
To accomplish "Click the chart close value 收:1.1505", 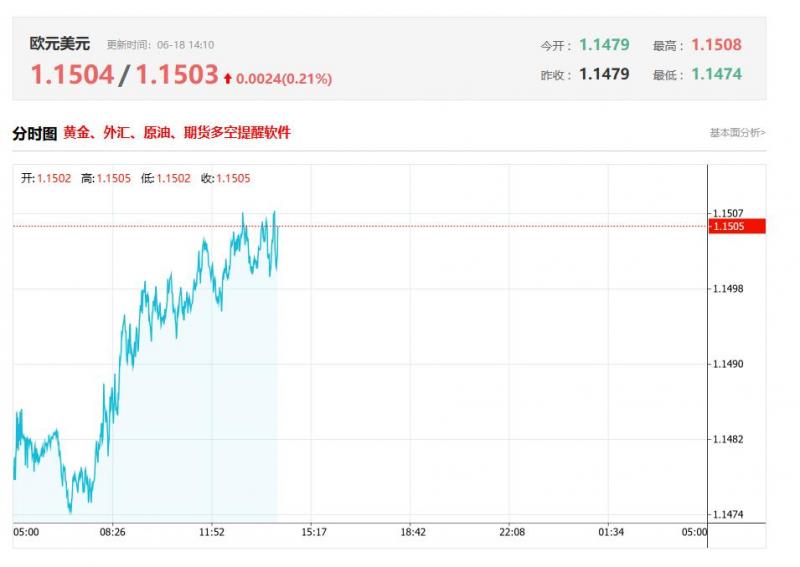I will (x=226, y=179).
